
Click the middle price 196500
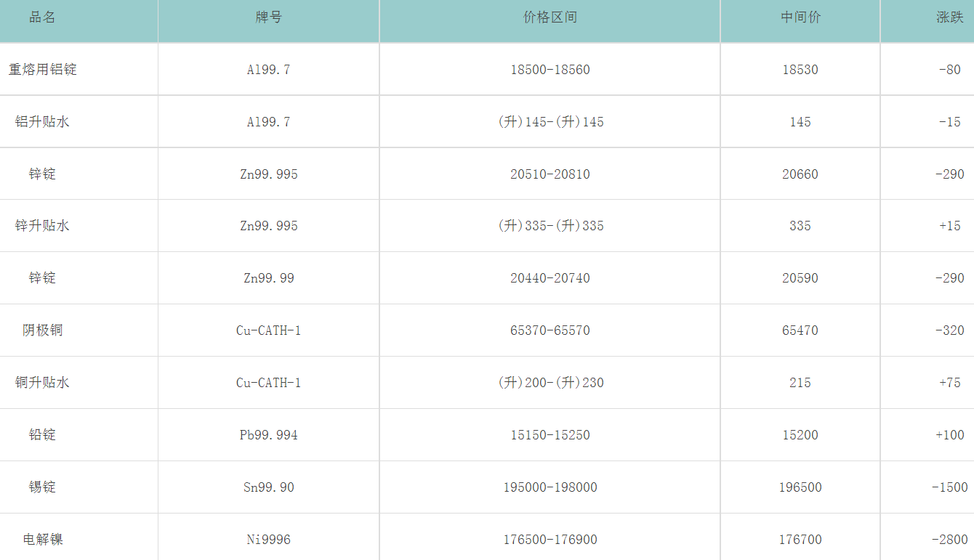click(x=800, y=487)
